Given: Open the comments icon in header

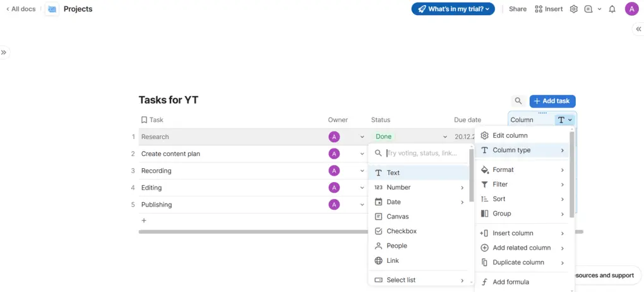Looking at the screenshot, I should [588, 9].
